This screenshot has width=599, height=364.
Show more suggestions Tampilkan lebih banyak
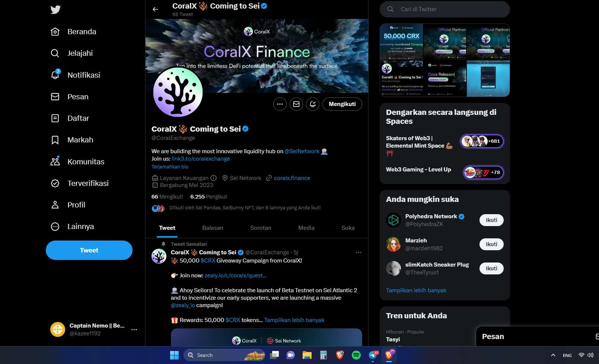coord(416,290)
